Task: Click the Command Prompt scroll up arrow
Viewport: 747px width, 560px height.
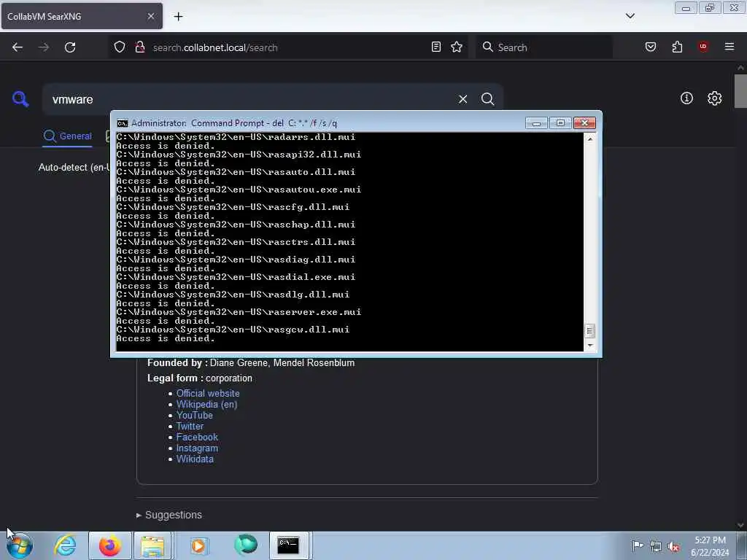Action: (x=589, y=139)
